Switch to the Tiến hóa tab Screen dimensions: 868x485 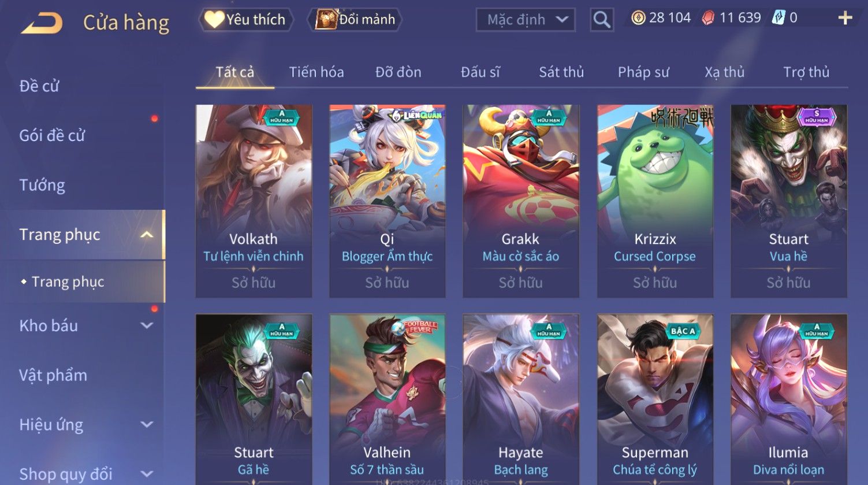click(316, 72)
